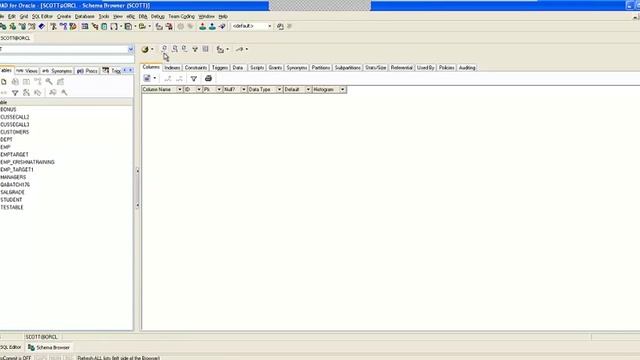Click the printer icon in Columns toolbar
This screenshot has width=640, height=360.
click(x=208, y=78)
